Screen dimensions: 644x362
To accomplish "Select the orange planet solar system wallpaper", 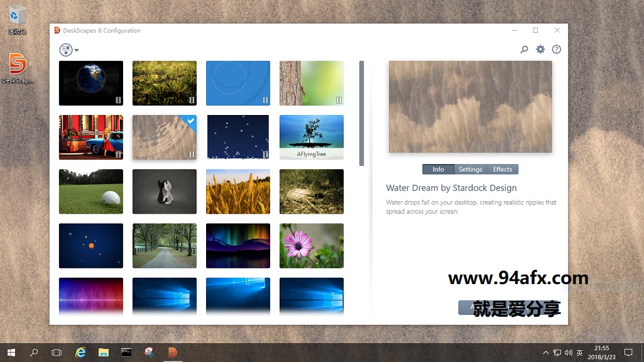I will [90, 246].
